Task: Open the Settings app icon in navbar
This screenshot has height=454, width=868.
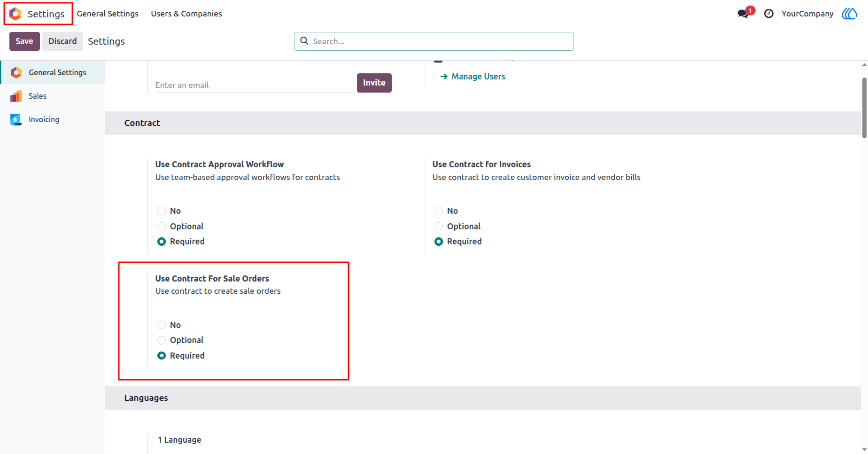Action: [15, 14]
